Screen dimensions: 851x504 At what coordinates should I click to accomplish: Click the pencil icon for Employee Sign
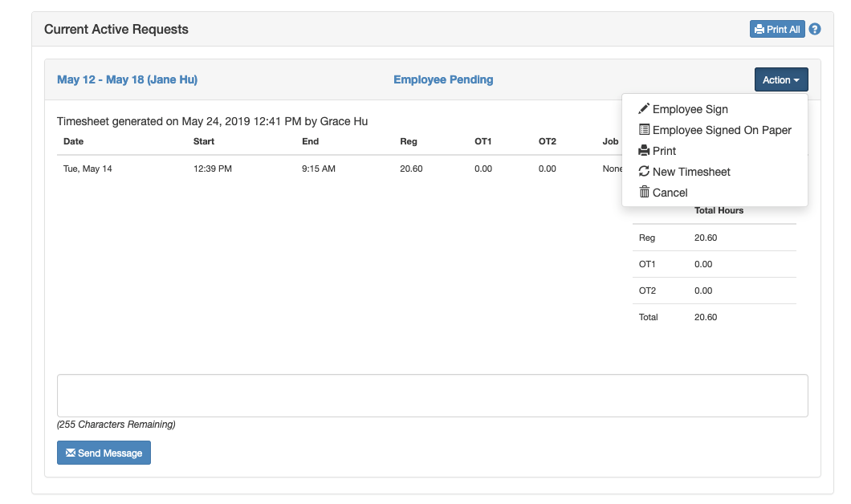(x=644, y=109)
